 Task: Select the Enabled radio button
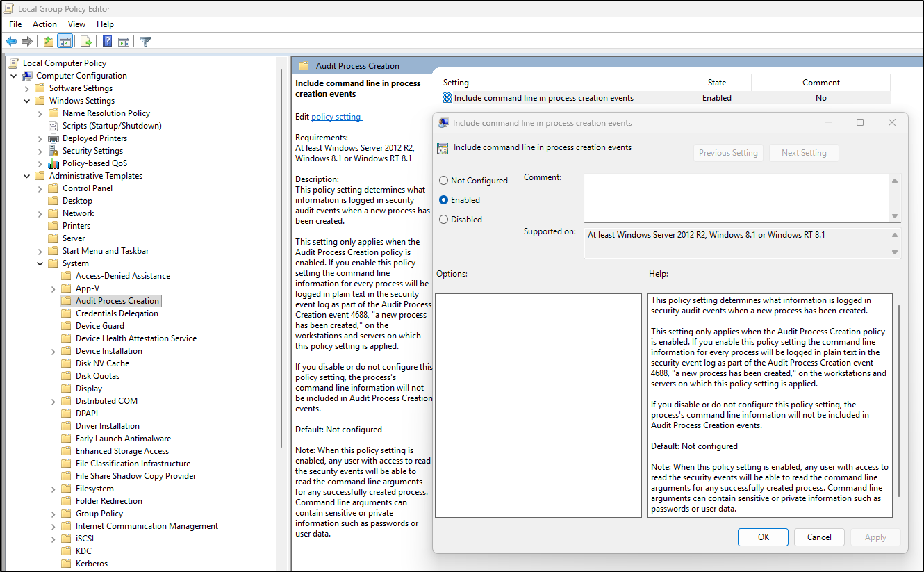coord(443,200)
